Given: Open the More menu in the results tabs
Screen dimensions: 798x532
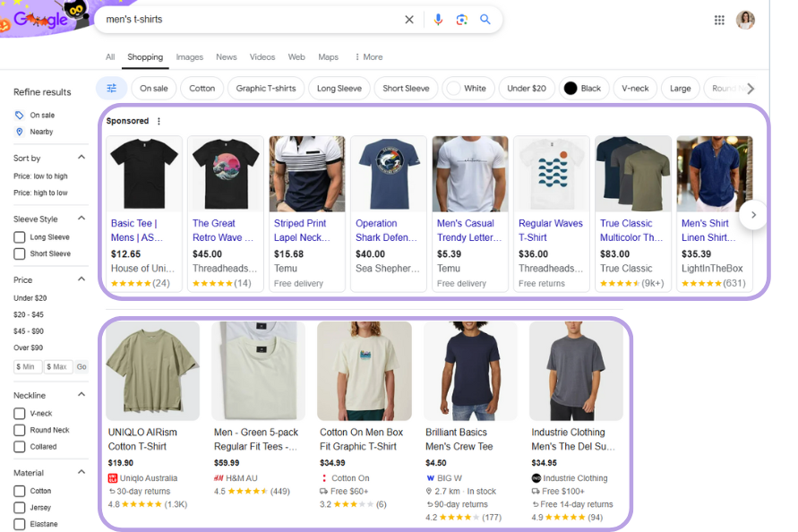Looking at the screenshot, I should (368, 56).
